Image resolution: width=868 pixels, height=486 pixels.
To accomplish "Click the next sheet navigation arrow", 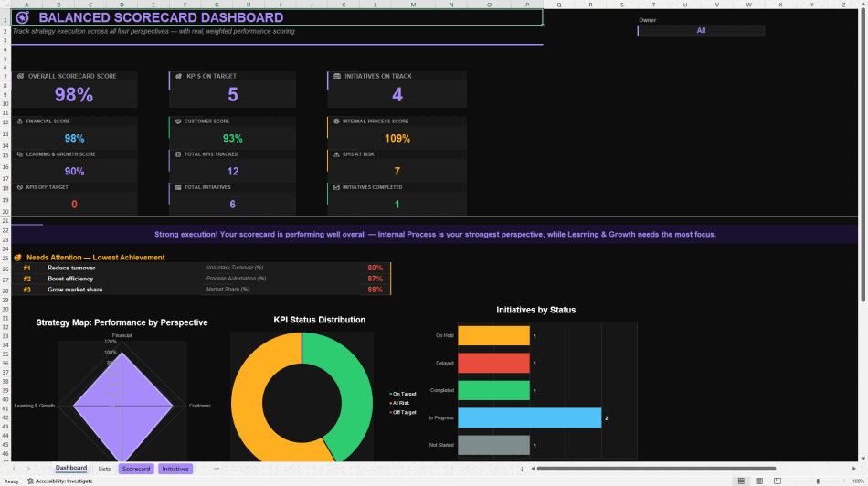I will [28, 469].
